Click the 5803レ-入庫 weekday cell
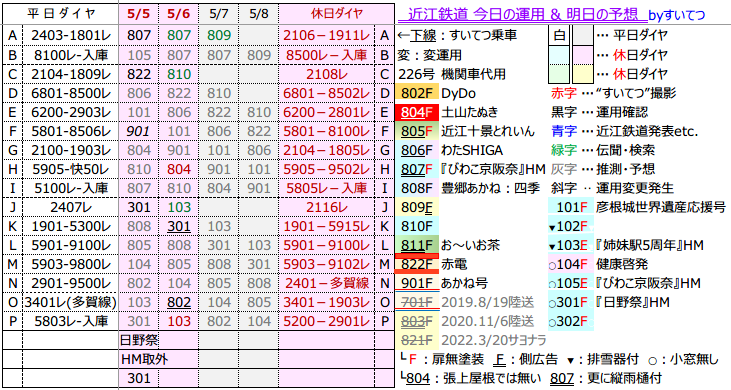Screen dimensions: 731x390 (x=70, y=322)
